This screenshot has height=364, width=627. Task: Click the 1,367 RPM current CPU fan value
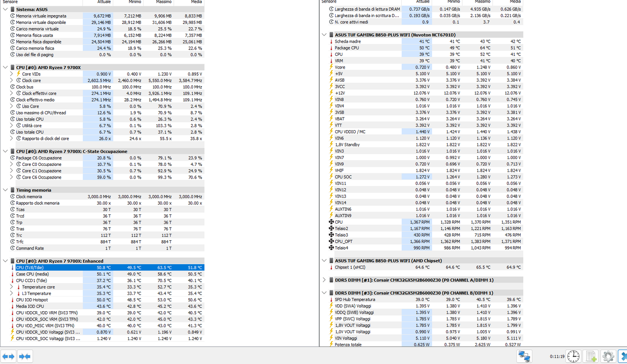(420, 222)
